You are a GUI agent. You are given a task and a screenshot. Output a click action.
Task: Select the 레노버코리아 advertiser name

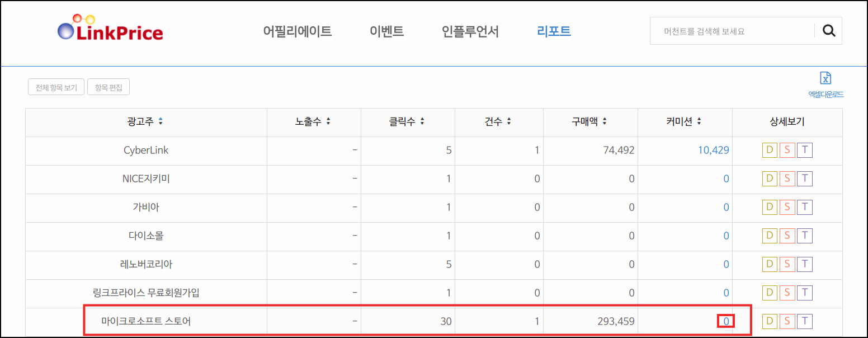tap(146, 265)
